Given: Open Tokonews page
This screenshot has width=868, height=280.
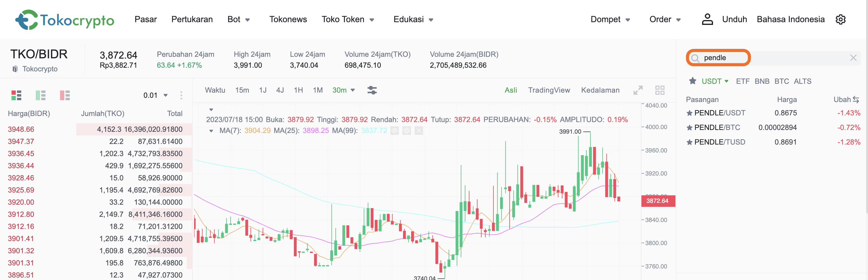Looking at the screenshot, I should [288, 19].
